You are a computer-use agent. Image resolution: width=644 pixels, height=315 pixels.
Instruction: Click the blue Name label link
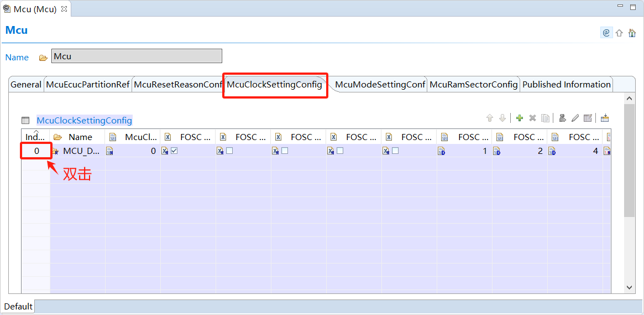pos(17,57)
